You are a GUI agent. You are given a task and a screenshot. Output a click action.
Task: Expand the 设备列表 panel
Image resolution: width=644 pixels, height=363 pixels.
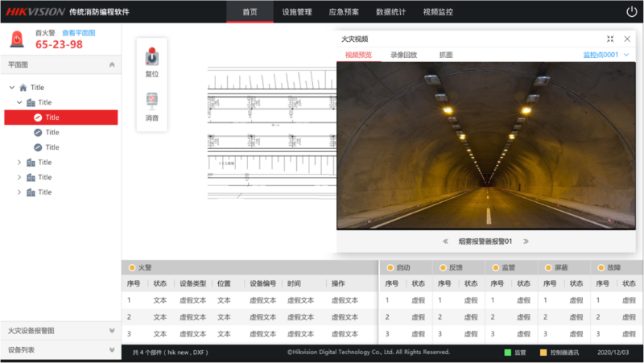[112, 350]
